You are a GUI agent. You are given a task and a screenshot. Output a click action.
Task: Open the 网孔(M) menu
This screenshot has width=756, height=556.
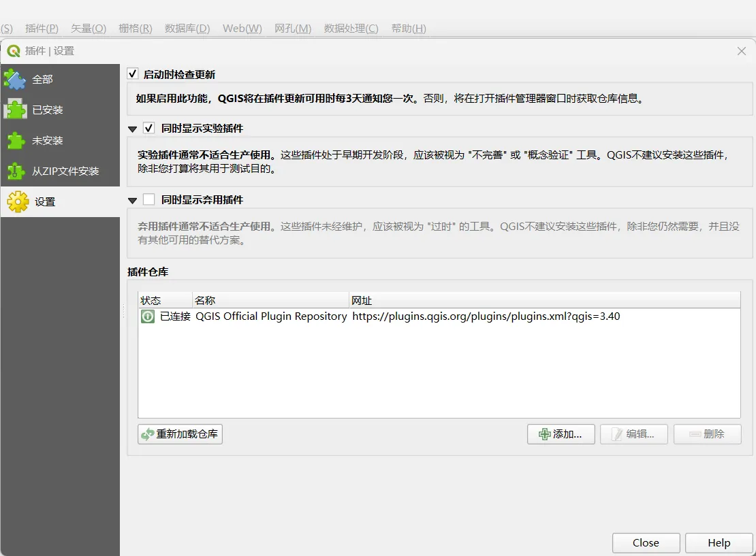[x=293, y=29]
